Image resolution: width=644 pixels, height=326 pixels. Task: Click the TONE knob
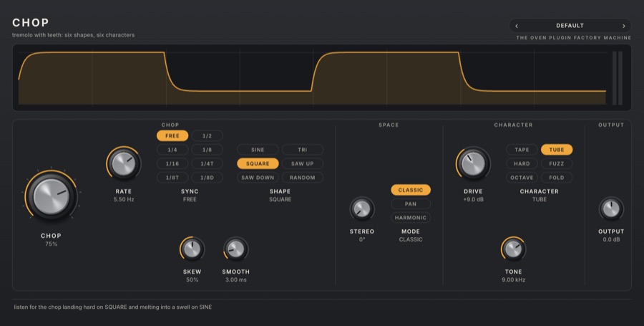point(513,249)
